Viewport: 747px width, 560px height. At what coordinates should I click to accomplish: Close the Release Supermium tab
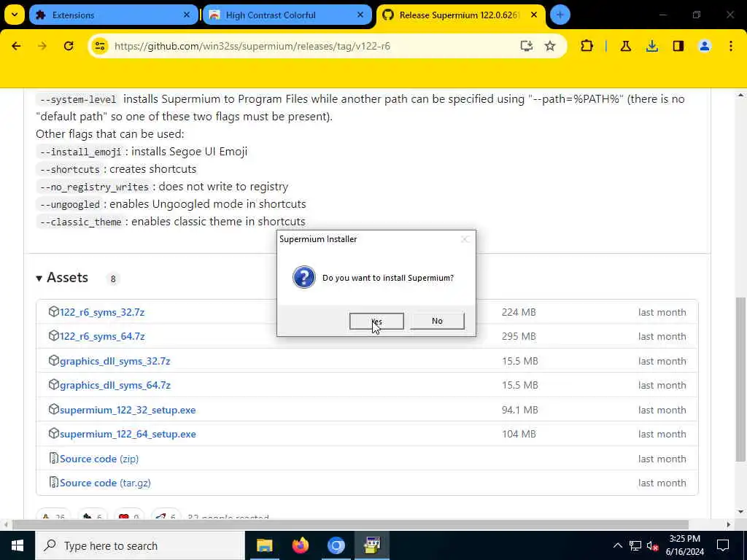click(534, 15)
